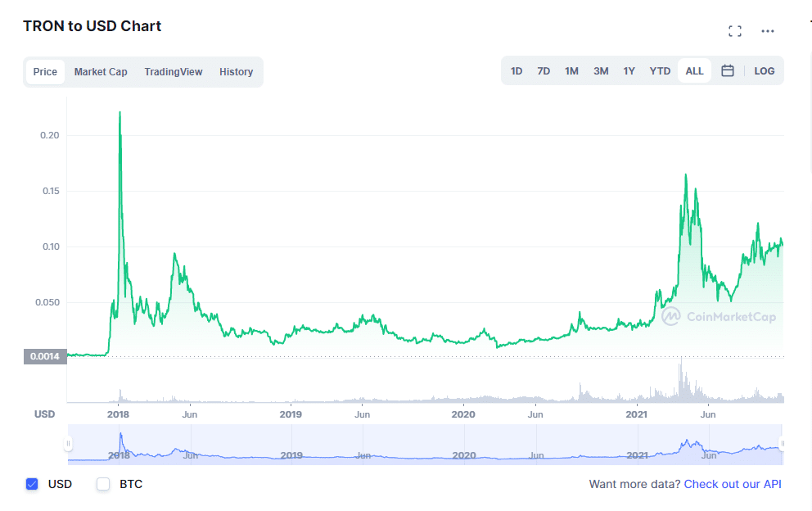Image resolution: width=812 pixels, height=511 pixels.
Task: Select the History tab
Action: click(x=236, y=71)
